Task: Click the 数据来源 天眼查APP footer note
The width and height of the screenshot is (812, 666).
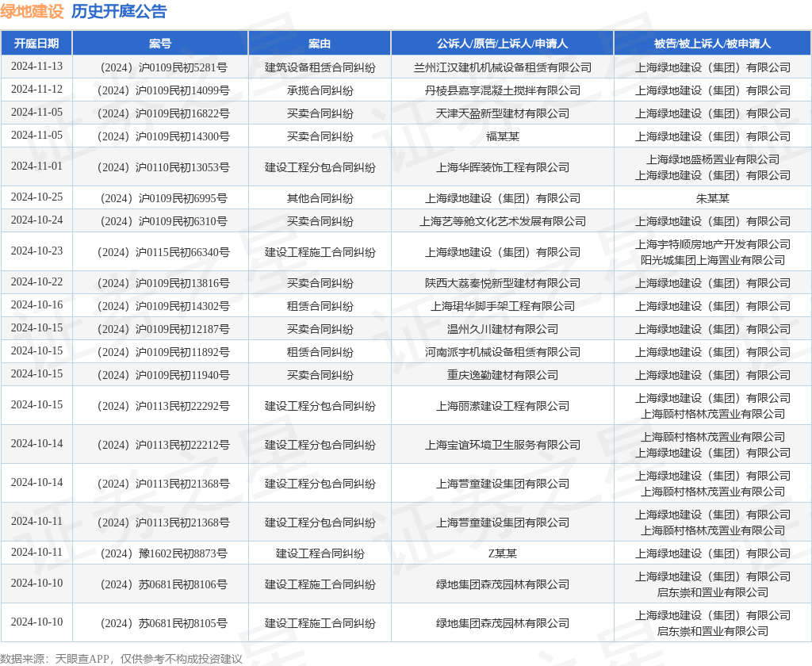Action: click(121, 659)
